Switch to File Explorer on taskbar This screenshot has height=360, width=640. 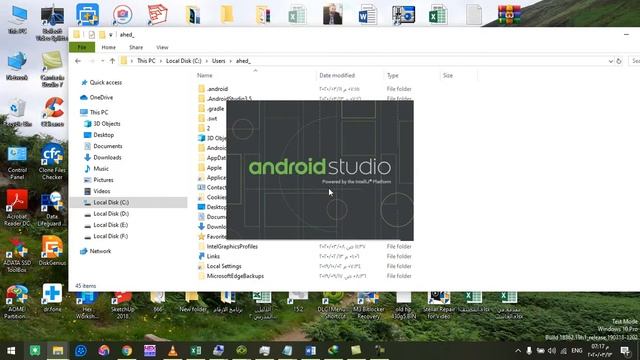click(58, 350)
